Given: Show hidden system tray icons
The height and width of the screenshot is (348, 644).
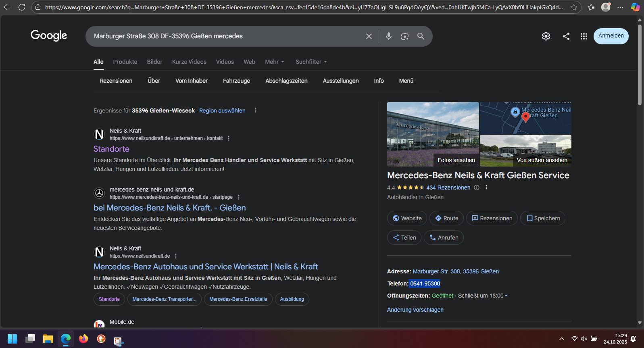Looking at the screenshot, I should [x=561, y=339].
